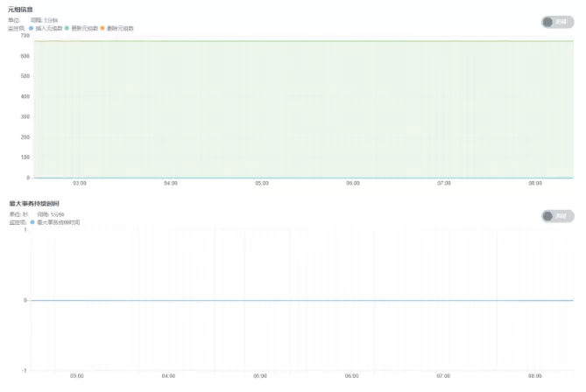Screen dimensions: 586x392
Task: Select the 04:00 tick on the 元组信息 chart
Action: (x=170, y=184)
